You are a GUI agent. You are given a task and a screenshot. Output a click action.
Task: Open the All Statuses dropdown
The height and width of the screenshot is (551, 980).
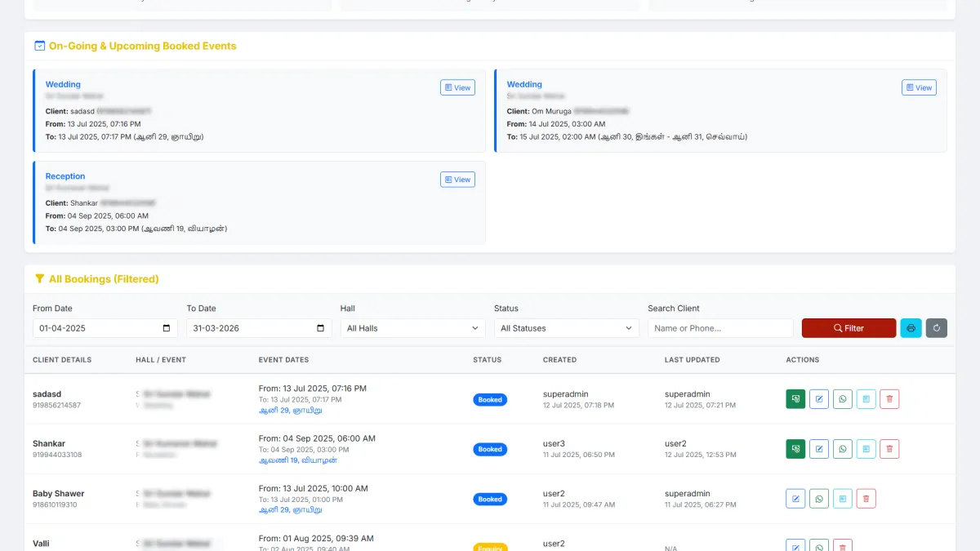click(x=567, y=328)
